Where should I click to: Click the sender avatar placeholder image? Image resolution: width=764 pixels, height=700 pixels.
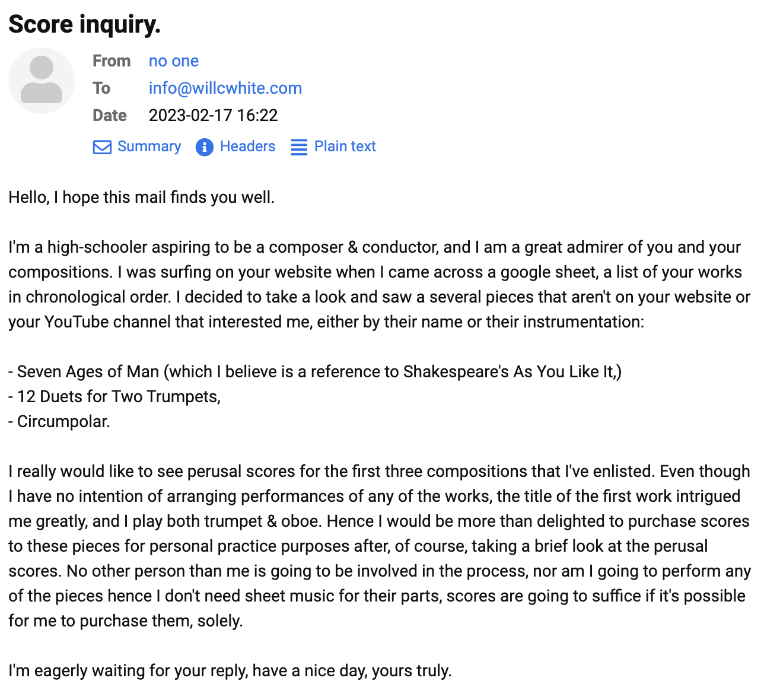click(42, 81)
